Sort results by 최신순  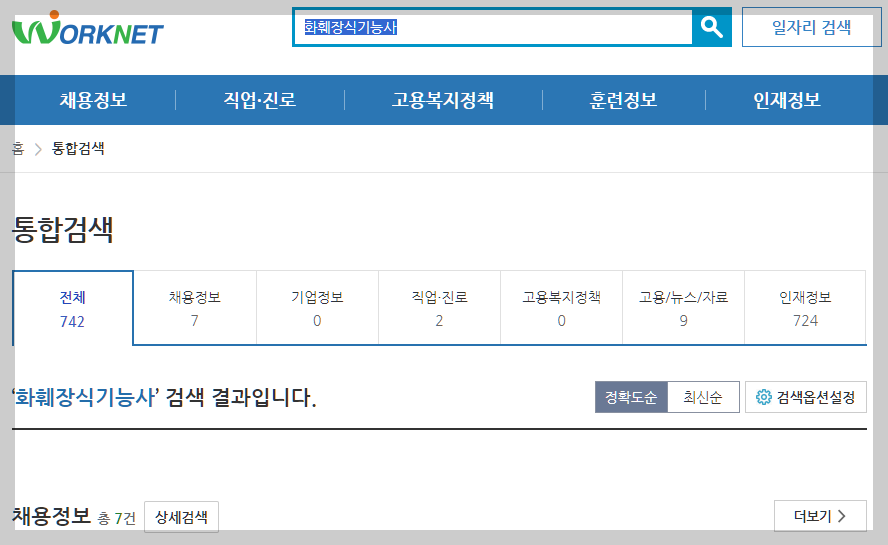pos(703,397)
